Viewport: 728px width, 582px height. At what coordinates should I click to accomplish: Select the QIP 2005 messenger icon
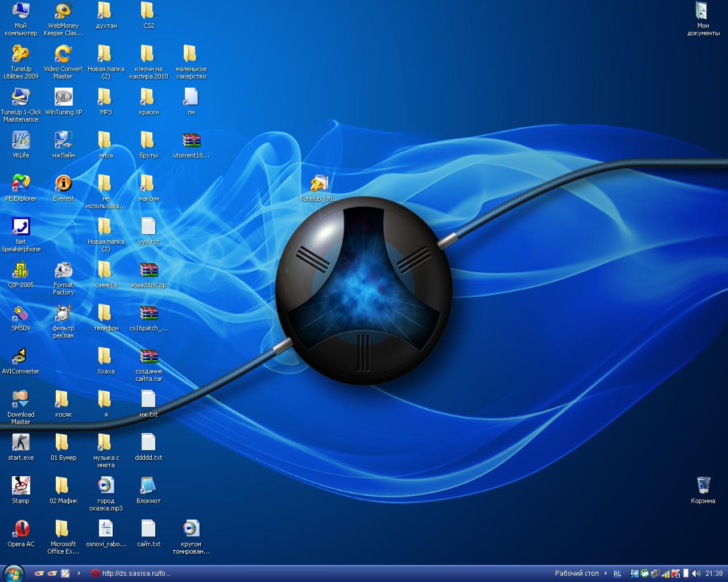pos(21,270)
